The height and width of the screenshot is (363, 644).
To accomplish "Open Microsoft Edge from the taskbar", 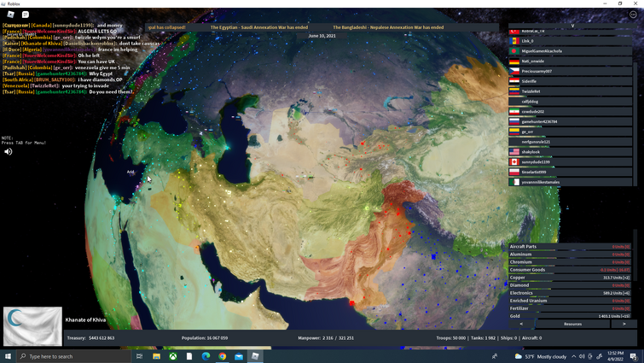I will tap(206, 356).
